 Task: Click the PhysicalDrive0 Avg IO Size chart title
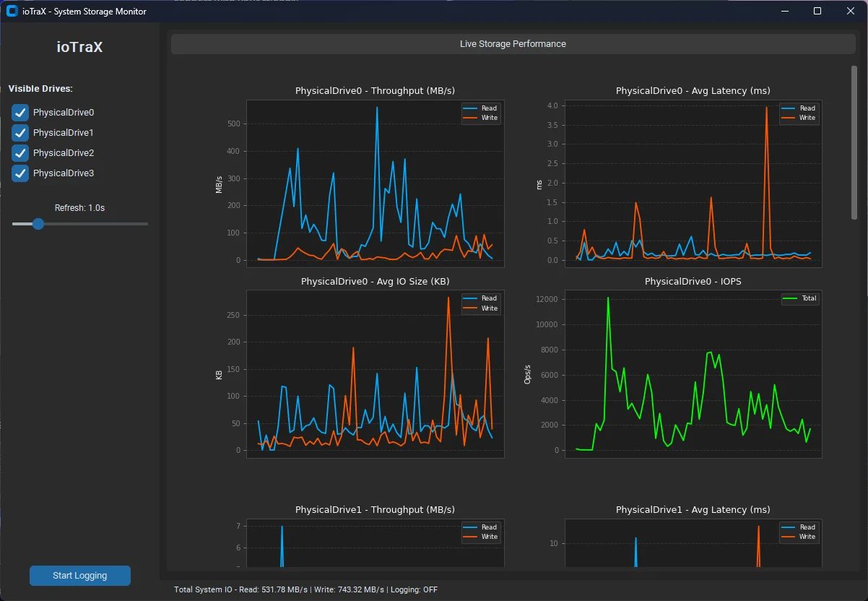pos(375,281)
